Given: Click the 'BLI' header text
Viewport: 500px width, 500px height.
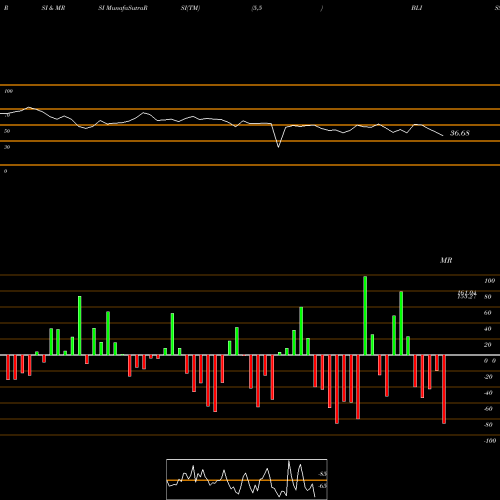Looking at the screenshot, I should pyautogui.click(x=417, y=8).
